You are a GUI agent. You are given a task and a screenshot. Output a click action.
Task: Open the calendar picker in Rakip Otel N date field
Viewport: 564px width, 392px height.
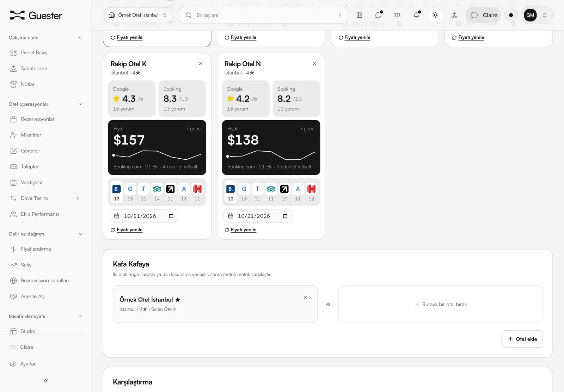pyautogui.click(x=285, y=216)
